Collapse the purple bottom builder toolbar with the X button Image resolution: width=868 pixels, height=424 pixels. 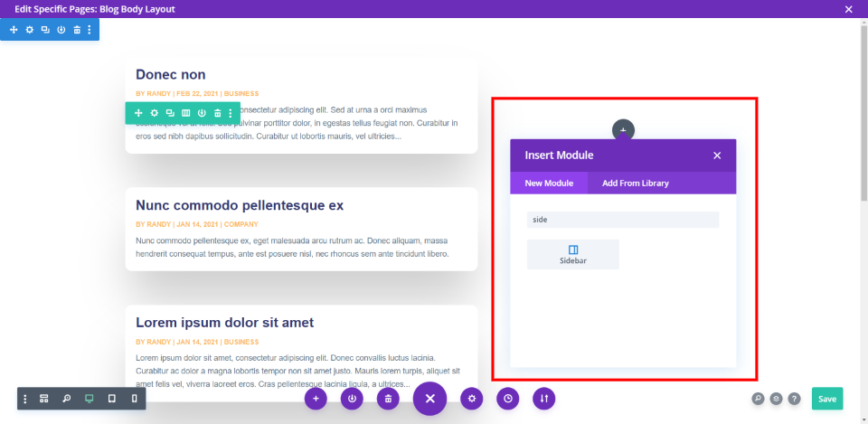[x=429, y=399]
